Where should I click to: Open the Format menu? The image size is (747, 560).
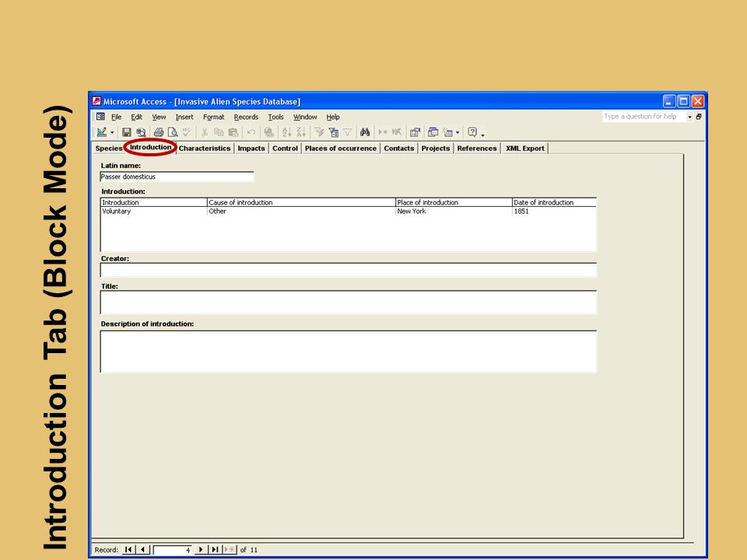tap(213, 117)
